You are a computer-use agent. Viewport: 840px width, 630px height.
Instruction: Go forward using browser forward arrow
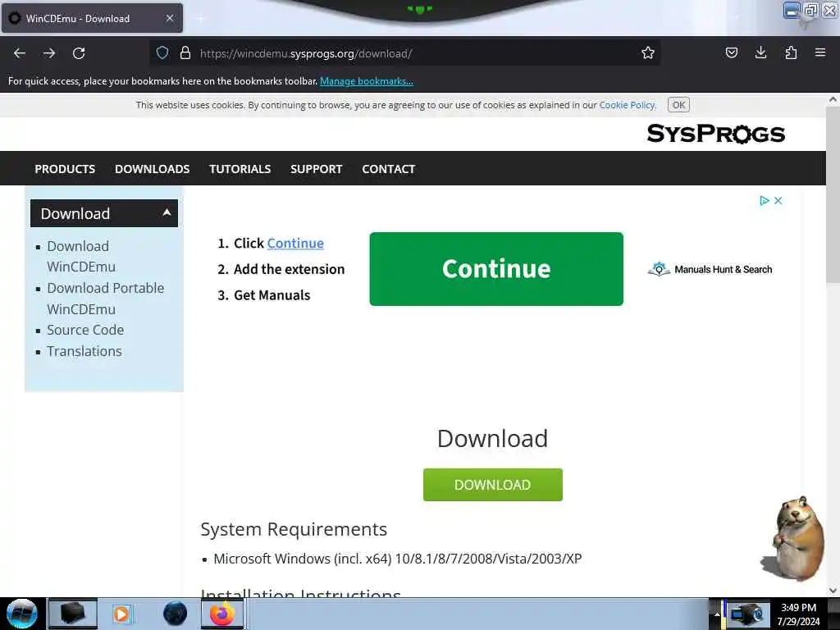coord(48,53)
